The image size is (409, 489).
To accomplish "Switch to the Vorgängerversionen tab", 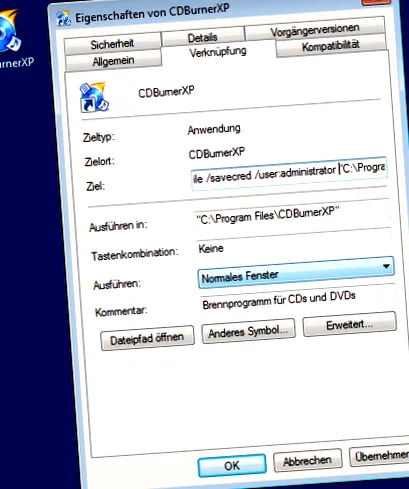I will (x=315, y=30).
